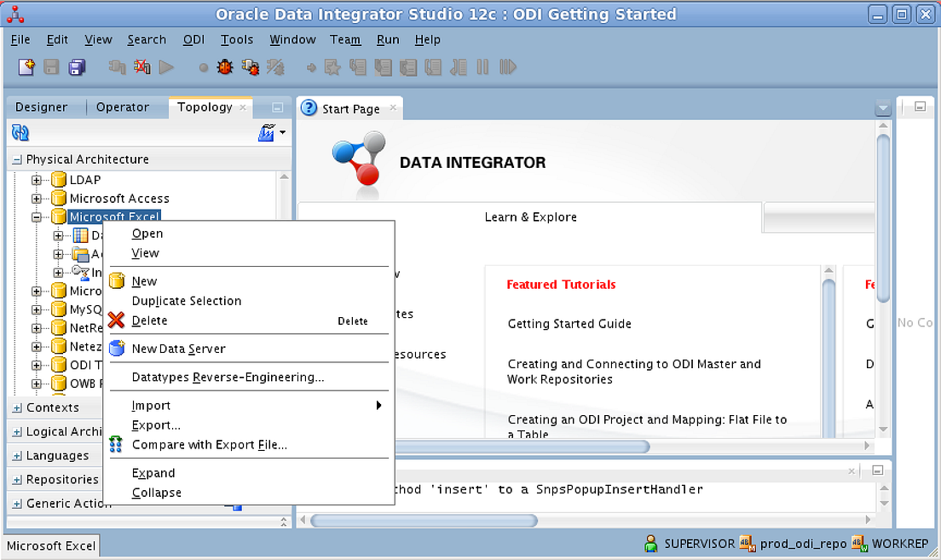Open the Import submenu arrow in context menu
Screen dimensions: 941x560
coord(379,406)
